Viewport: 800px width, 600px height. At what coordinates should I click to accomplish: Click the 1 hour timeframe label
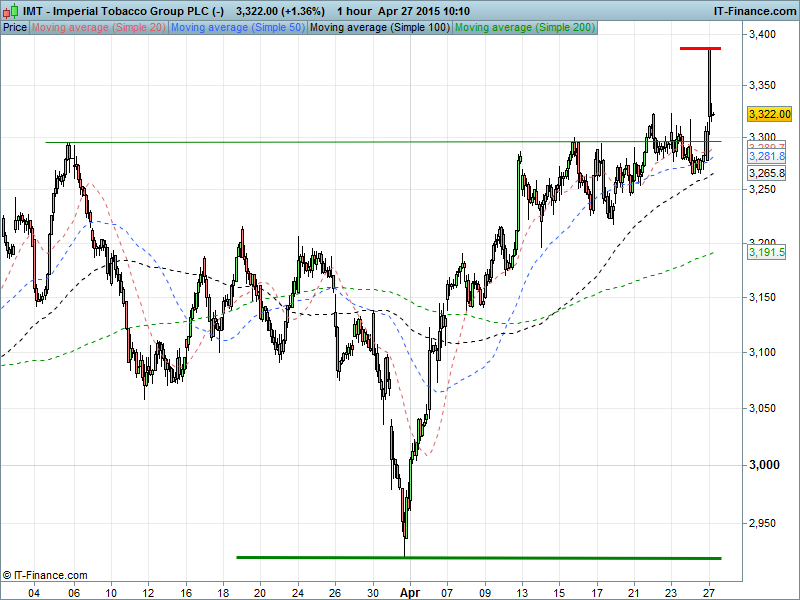[354, 10]
